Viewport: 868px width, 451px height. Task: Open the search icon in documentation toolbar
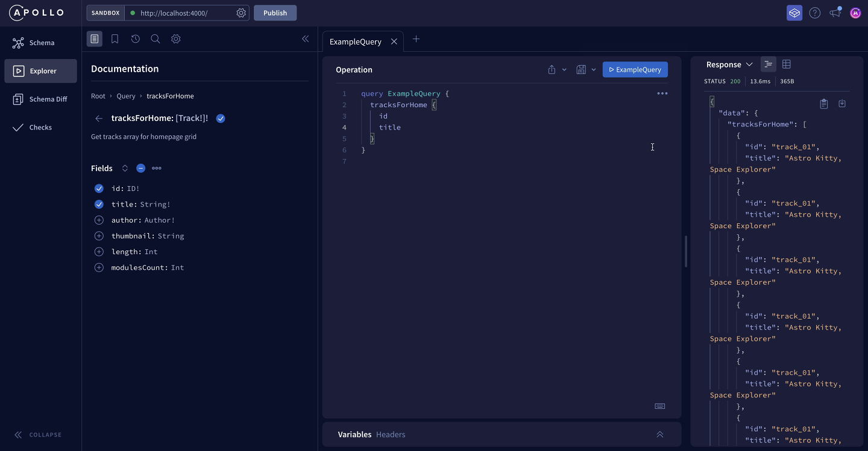point(155,39)
